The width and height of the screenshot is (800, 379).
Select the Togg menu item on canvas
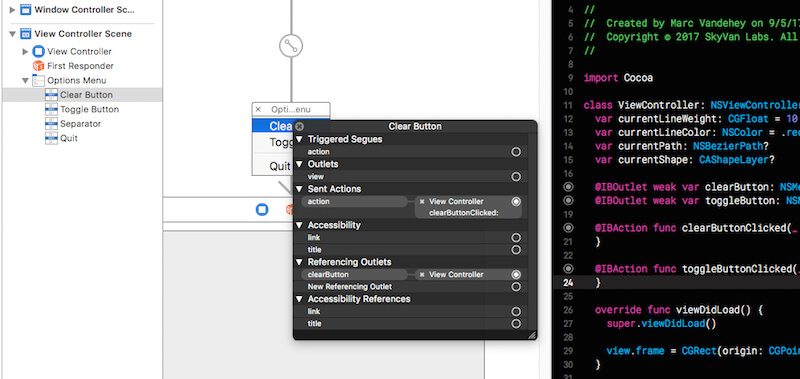tap(273, 142)
